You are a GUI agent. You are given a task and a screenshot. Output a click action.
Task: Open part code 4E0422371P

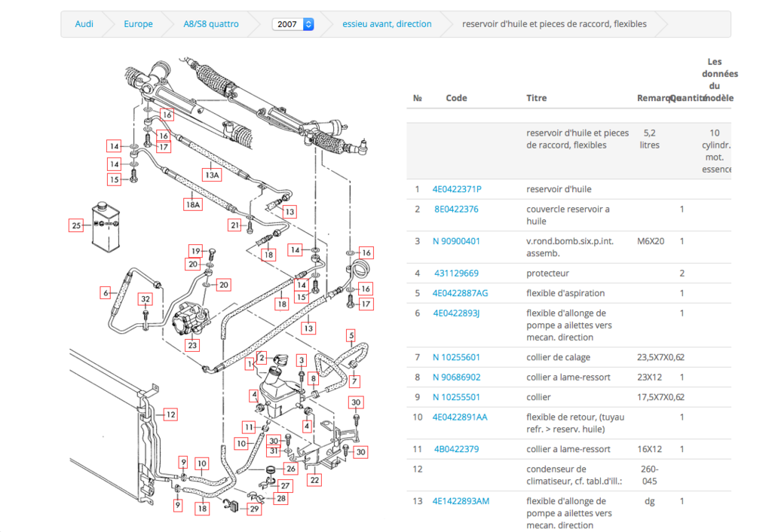456,189
